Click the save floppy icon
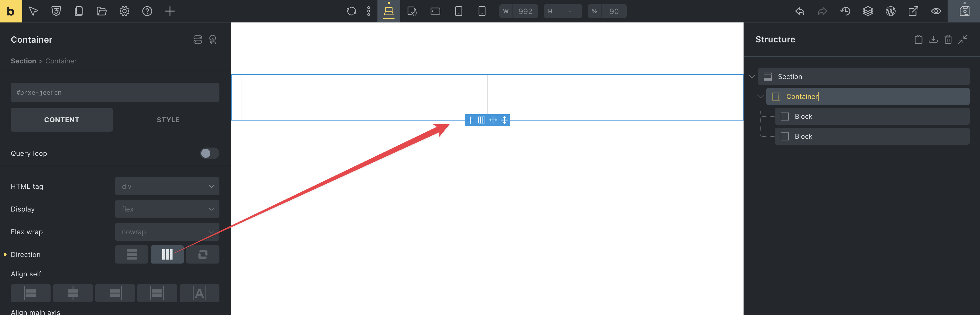 964,11
